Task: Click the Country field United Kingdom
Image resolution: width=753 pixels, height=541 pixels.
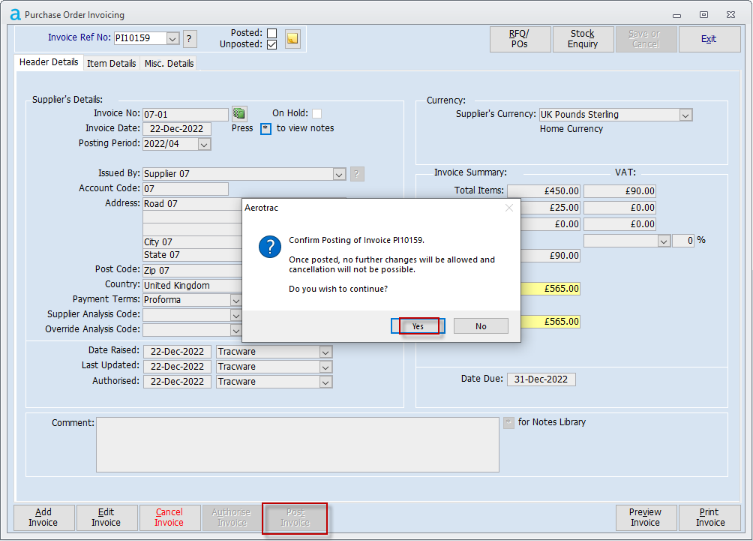Action: click(x=192, y=286)
